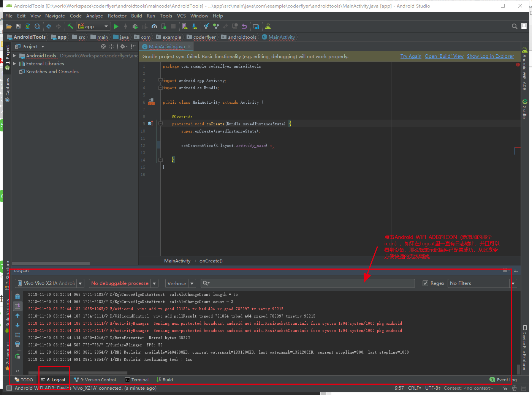Click the Save All disk icon

pyautogui.click(x=18, y=27)
